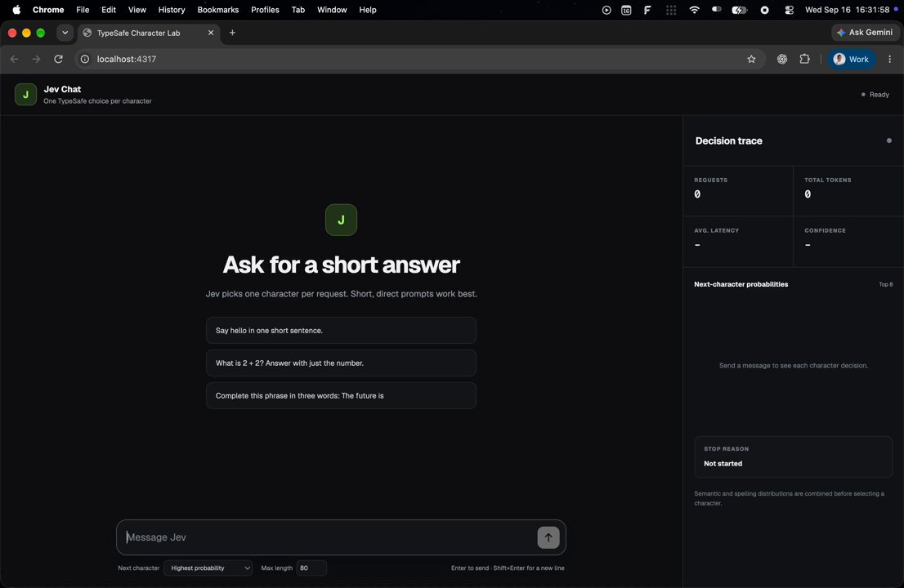904x588 pixels.
Task: Choose the 'The future is' phrase prompt
Action: point(342,395)
